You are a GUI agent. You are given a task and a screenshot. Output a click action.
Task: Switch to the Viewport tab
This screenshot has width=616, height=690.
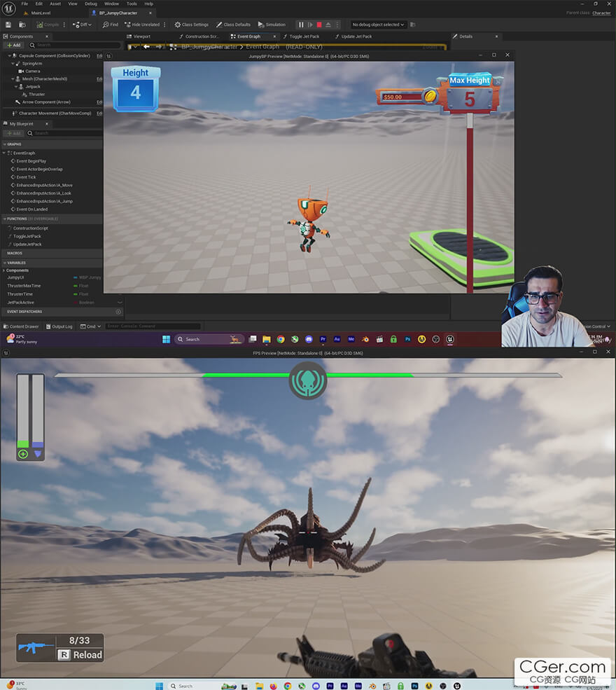click(x=139, y=36)
